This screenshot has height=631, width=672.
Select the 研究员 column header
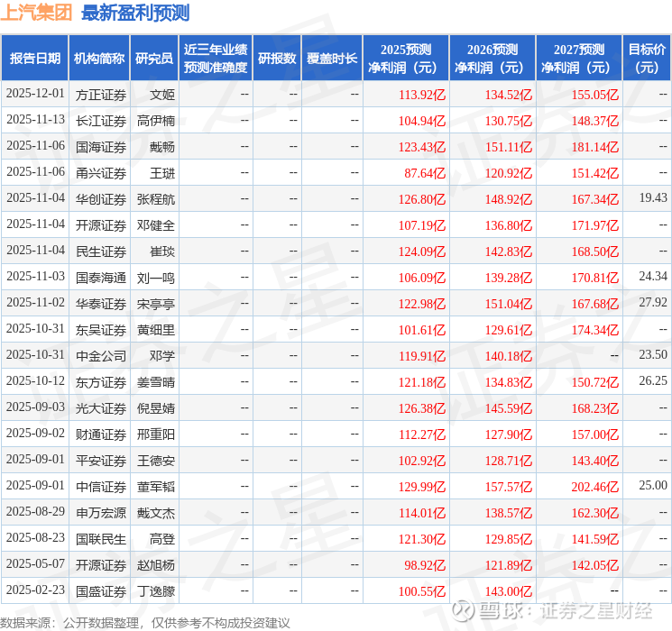[154, 59]
